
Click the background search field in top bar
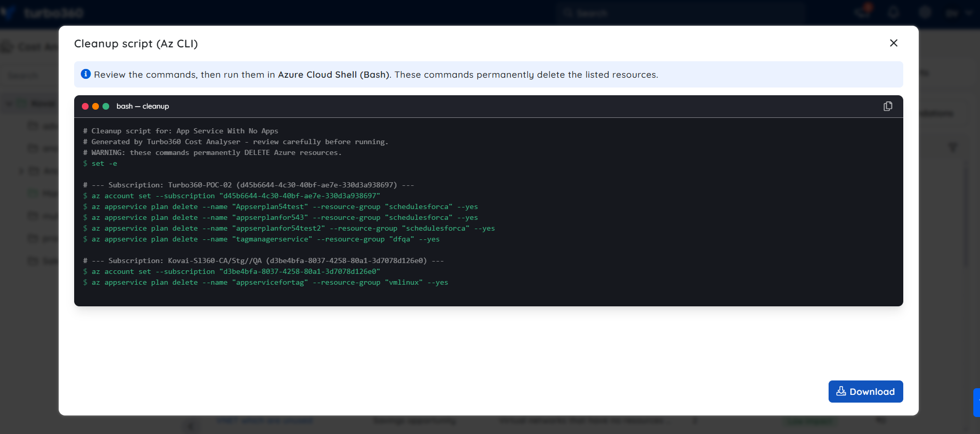(680, 13)
